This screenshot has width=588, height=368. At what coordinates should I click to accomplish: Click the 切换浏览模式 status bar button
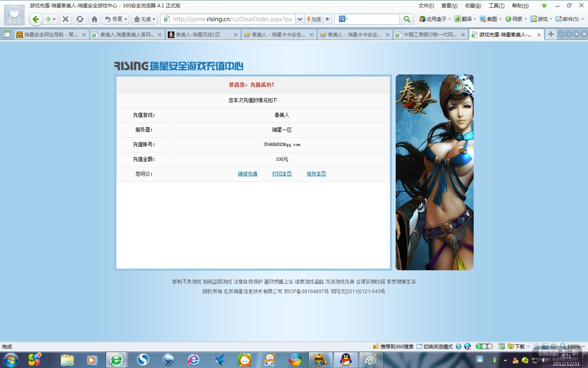(x=435, y=346)
